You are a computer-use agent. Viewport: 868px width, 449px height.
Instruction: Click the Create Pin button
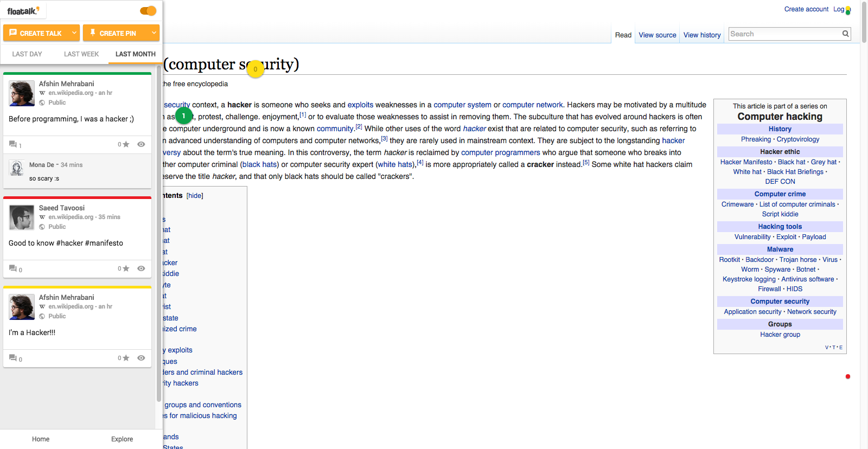(116, 33)
